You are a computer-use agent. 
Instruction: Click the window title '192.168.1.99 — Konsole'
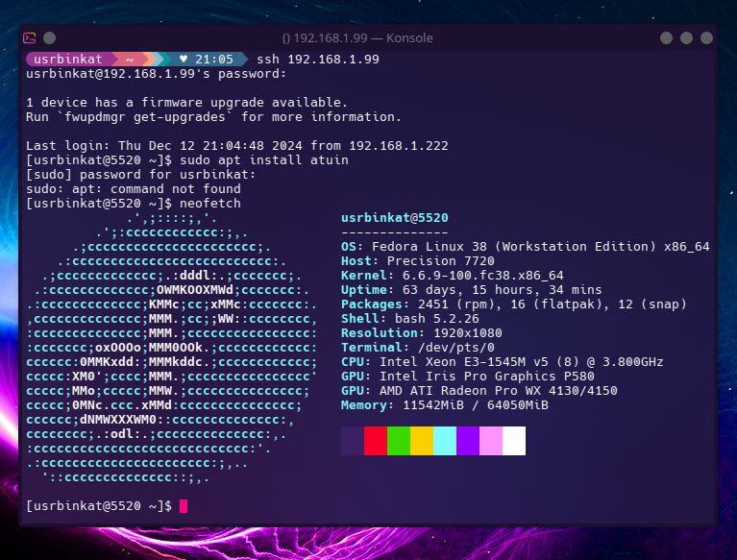(357, 38)
